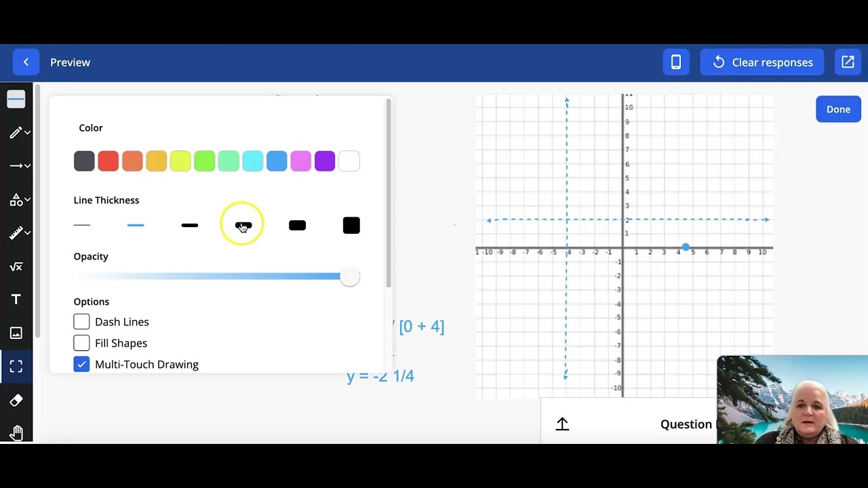Pick the purple color swatch
The width and height of the screenshot is (868, 488).
click(x=325, y=161)
